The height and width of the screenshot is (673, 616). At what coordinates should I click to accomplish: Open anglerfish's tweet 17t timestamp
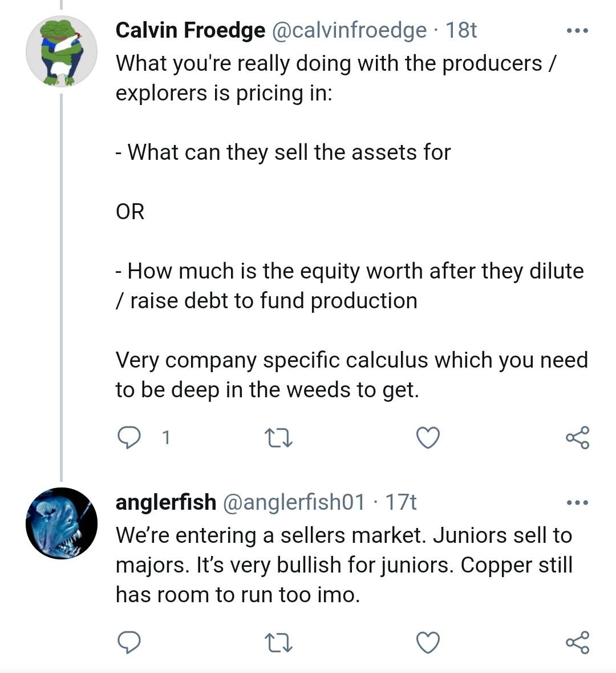[x=400, y=502]
